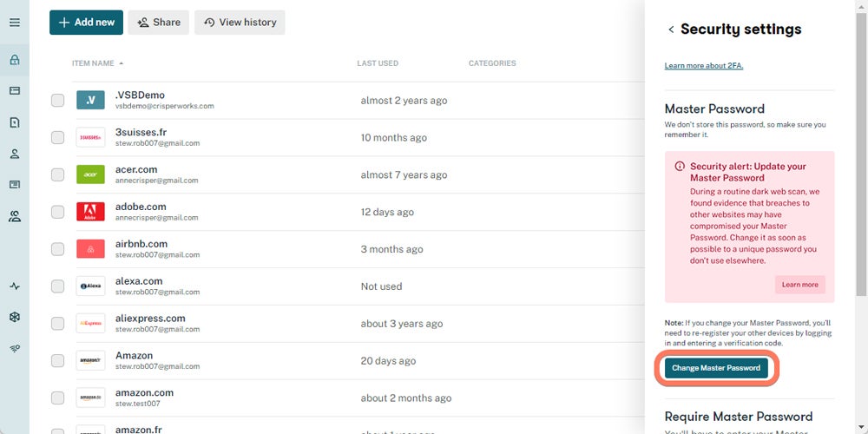Follow the Learn more about 2FA link

click(703, 66)
